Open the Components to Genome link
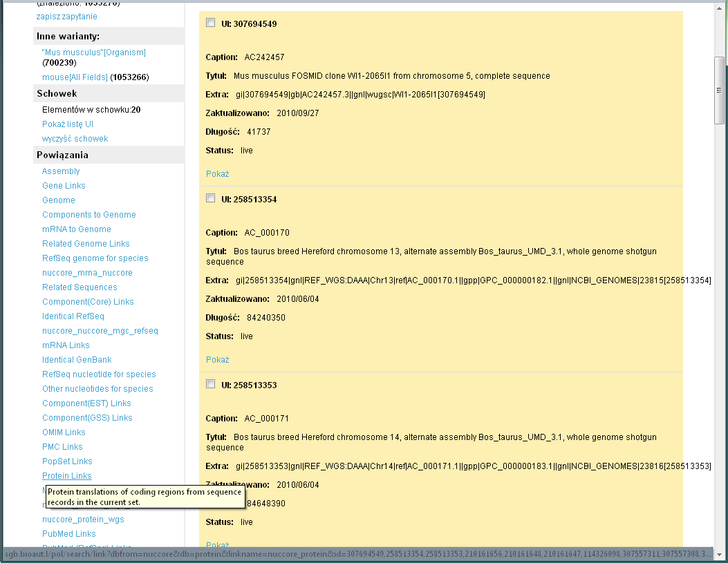The width and height of the screenshot is (728, 563). (89, 215)
